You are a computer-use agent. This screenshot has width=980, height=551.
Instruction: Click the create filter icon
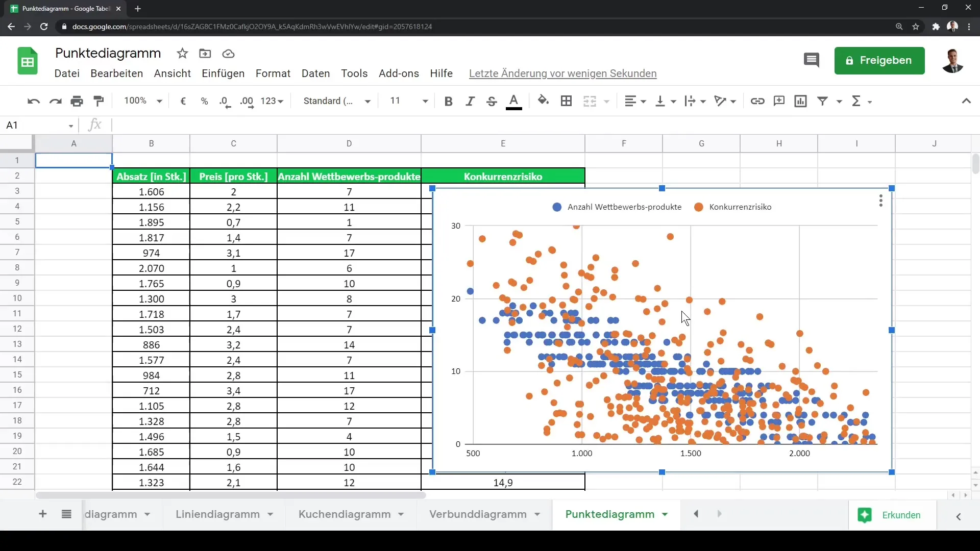[823, 101]
